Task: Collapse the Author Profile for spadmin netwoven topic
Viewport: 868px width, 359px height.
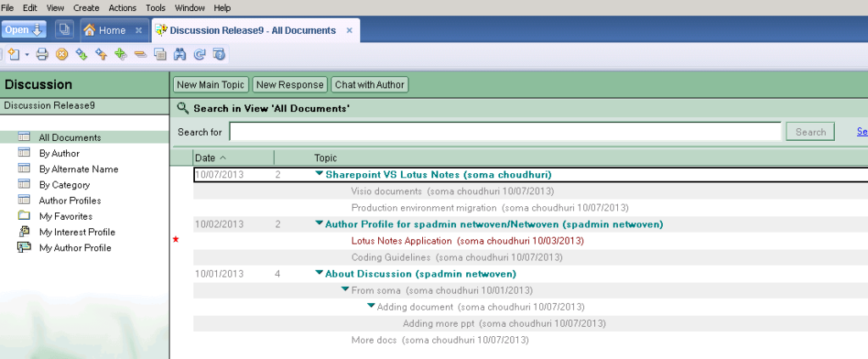Action: (319, 223)
